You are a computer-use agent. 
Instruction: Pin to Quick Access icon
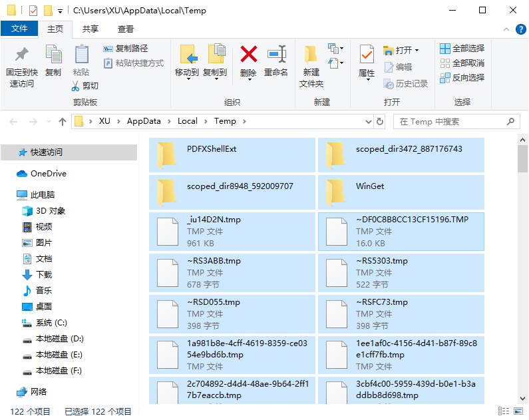(x=22, y=55)
